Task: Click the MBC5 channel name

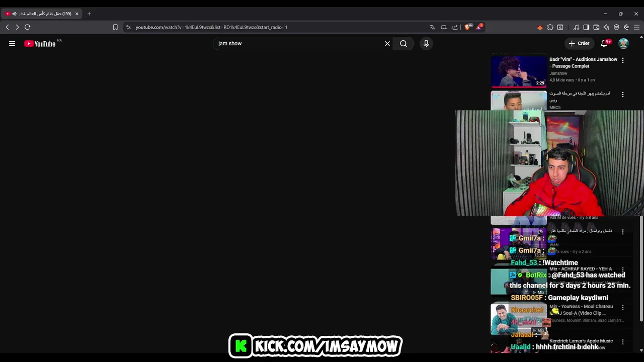Action: (555, 107)
